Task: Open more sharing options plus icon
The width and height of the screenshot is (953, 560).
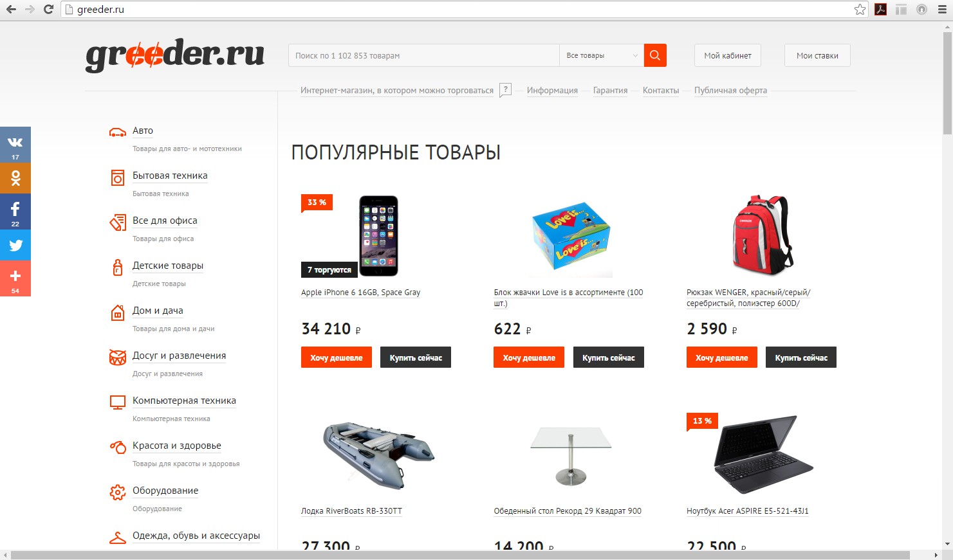Action: pyautogui.click(x=15, y=279)
